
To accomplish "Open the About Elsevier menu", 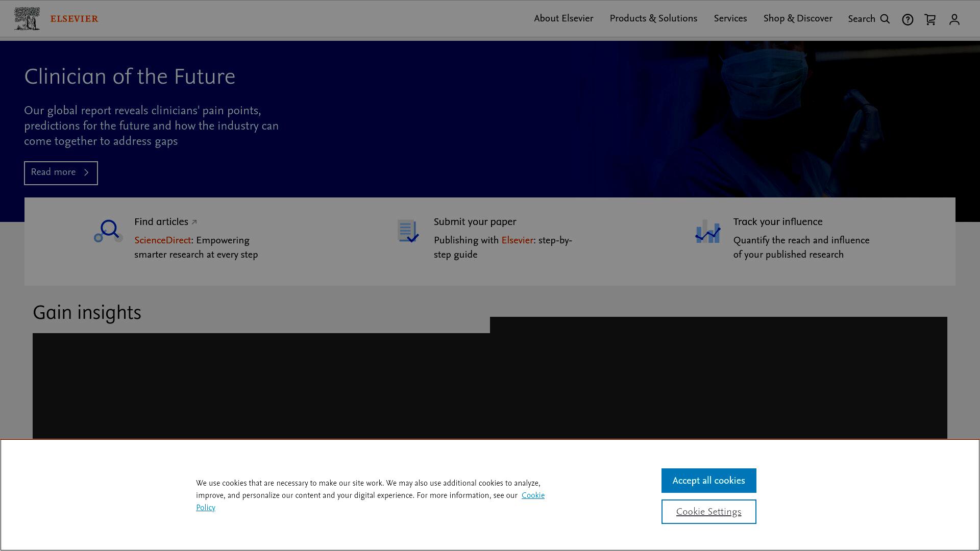I will pos(563,19).
